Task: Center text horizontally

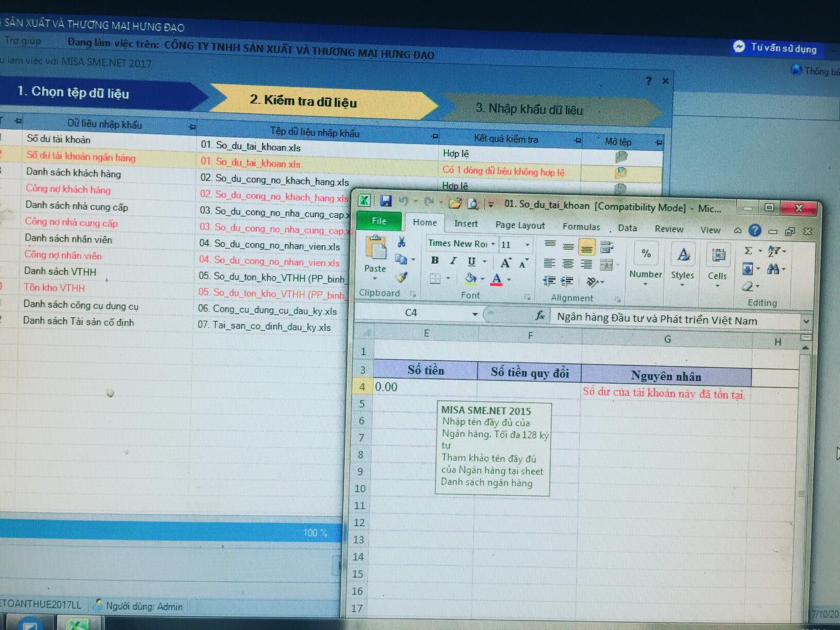Action: pos(568,263)
